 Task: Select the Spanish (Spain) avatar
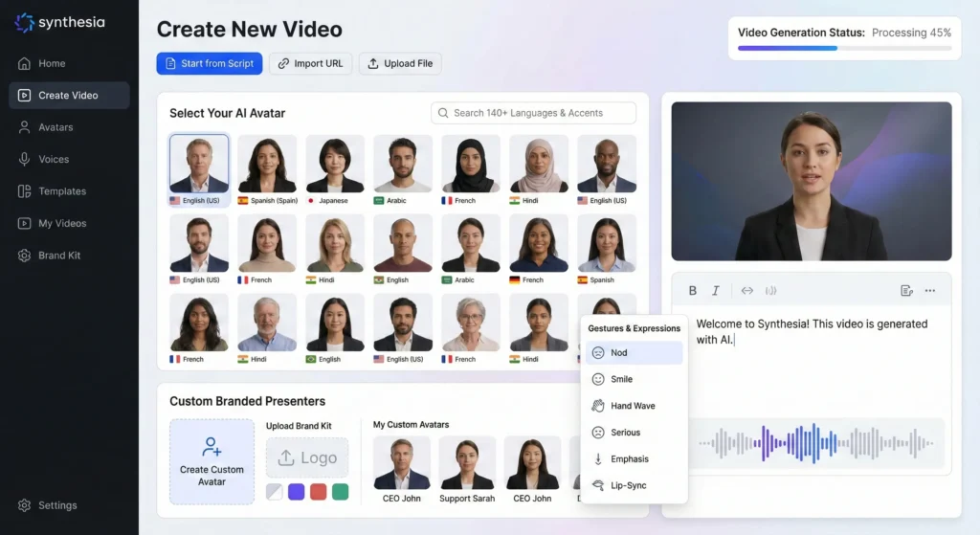coord(268,169)
